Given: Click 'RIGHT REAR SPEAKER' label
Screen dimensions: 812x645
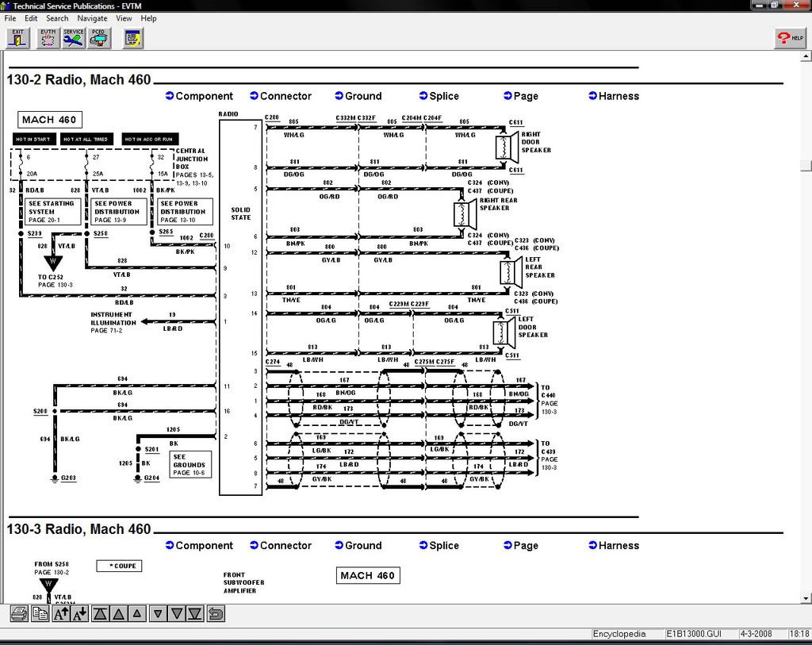Looking at the screenshot, I should [x=498, y=204].
